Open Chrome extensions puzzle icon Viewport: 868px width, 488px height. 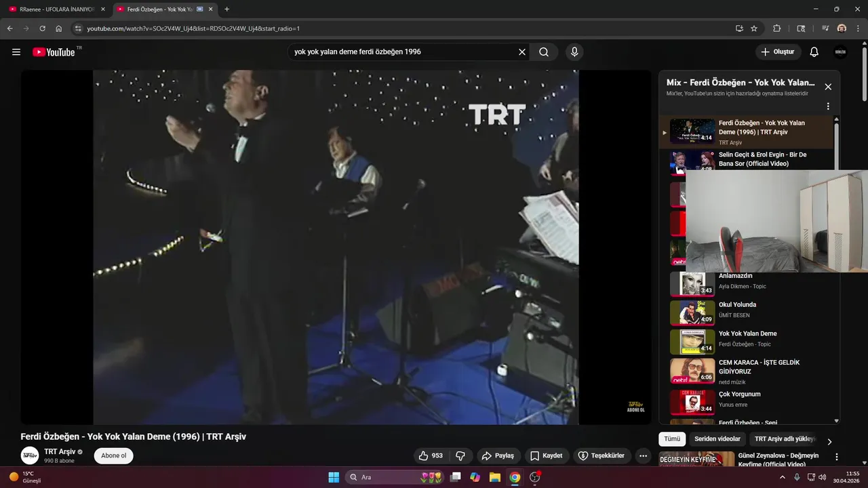tap(777, 28)
